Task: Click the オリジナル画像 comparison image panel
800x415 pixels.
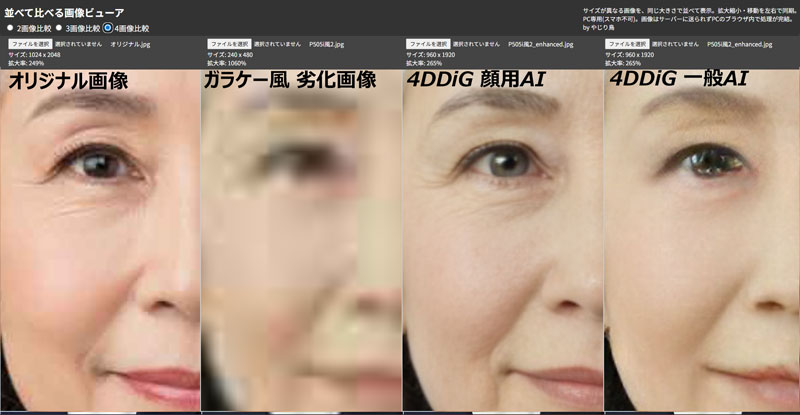Action: coord(100,240)
